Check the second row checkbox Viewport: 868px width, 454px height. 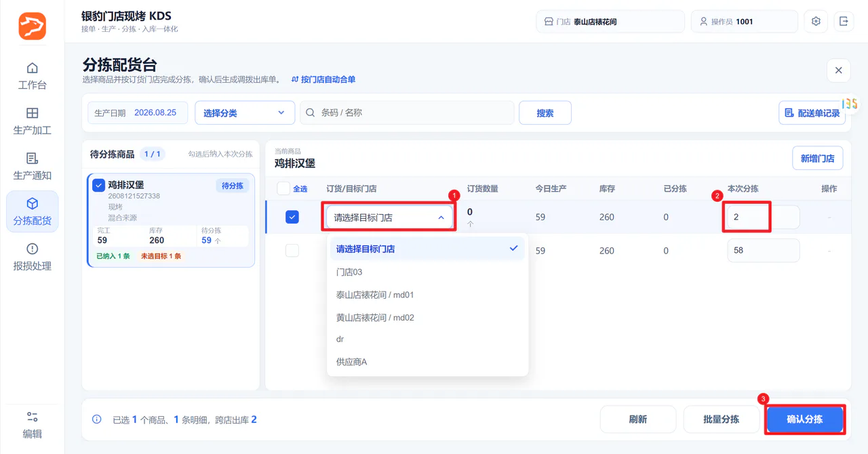292,251
